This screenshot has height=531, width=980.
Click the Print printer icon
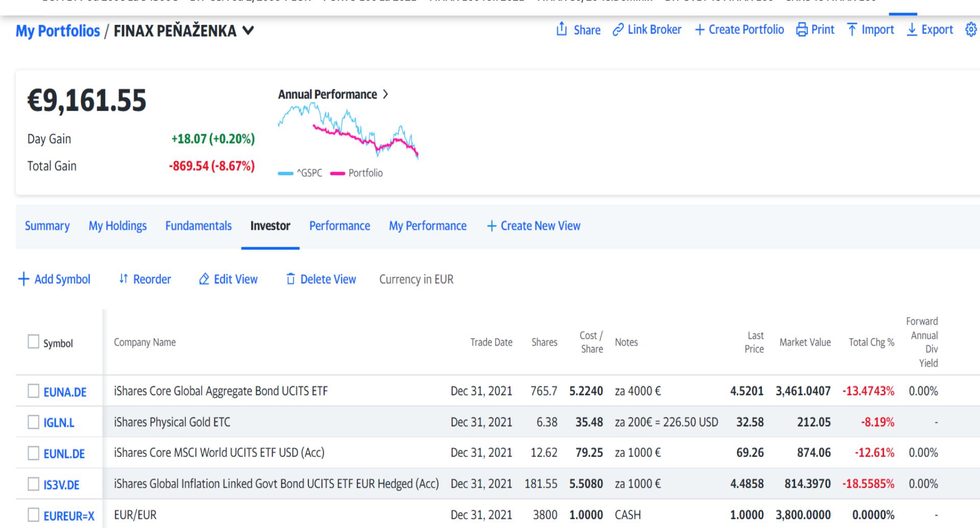802,30
